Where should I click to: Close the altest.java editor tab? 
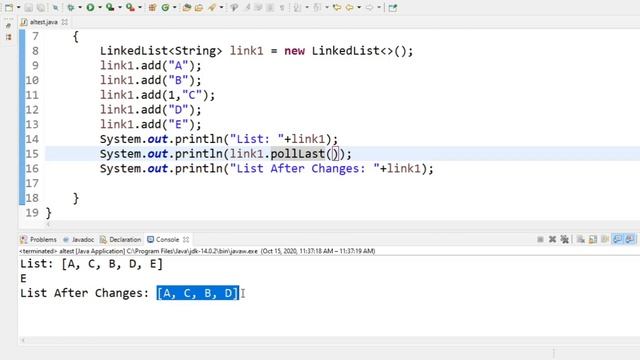coord(64,22)
